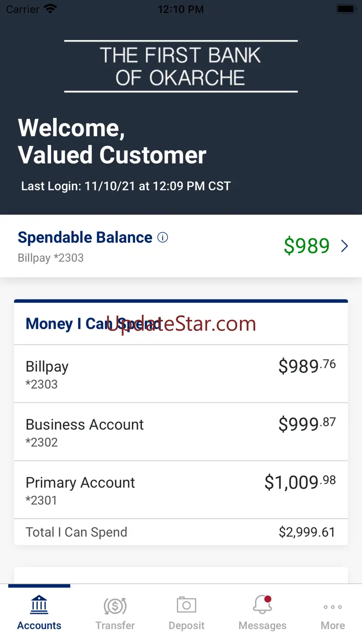The image size is (362, 644).
Task: Tap the Total I Can Spend row
Action: (x=181, y=532)
